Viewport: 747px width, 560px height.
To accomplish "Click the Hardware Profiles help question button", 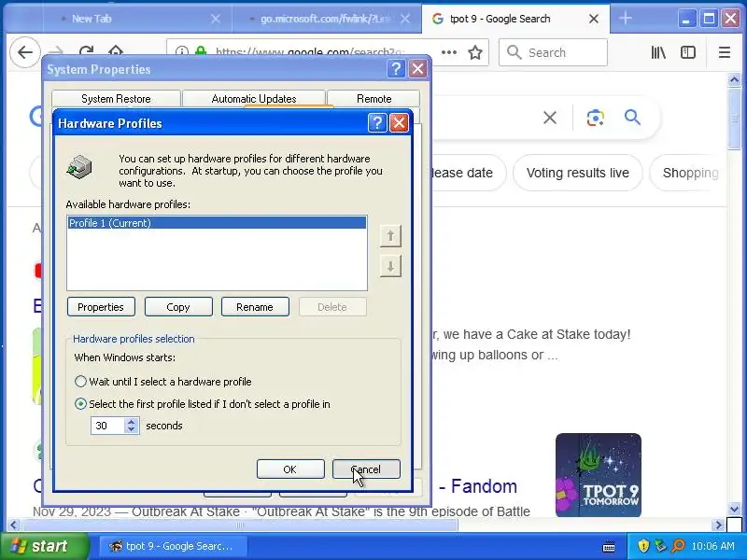I will pos(377,123).
